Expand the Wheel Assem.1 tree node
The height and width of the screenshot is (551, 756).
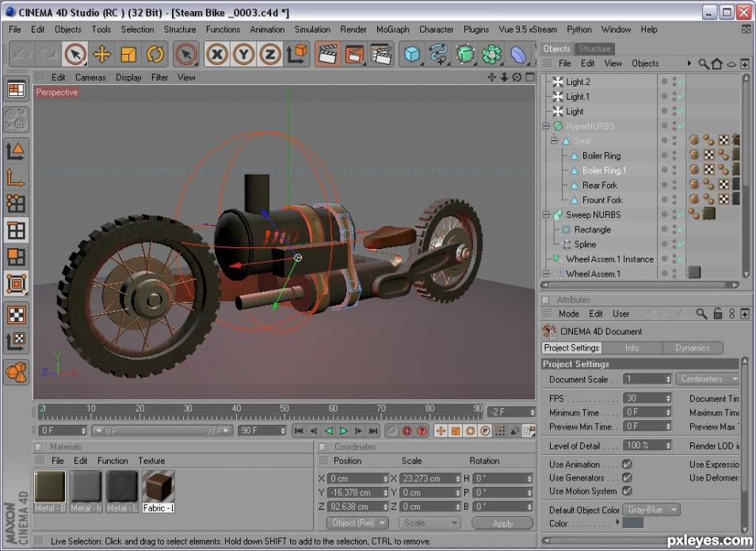coord(546,274)
